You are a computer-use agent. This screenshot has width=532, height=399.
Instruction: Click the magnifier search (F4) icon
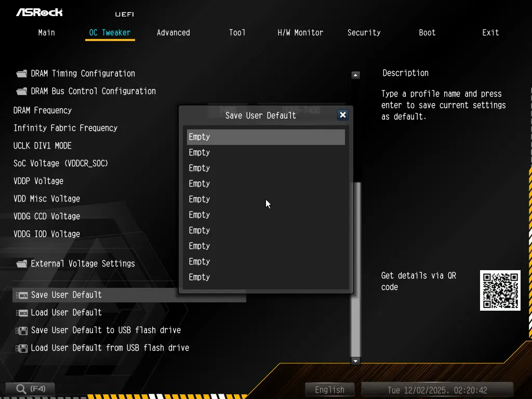pyautogui.click(x=21, y=389)
